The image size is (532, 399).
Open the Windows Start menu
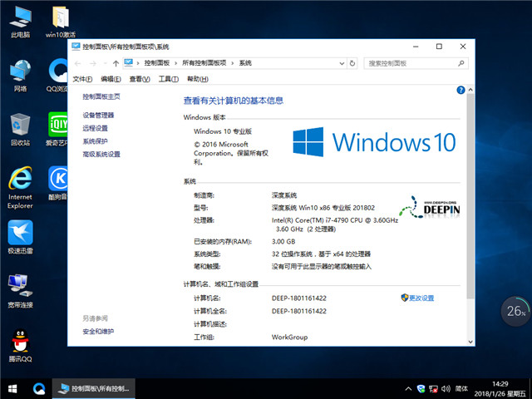pyautogui.click(x=12, y=388)
